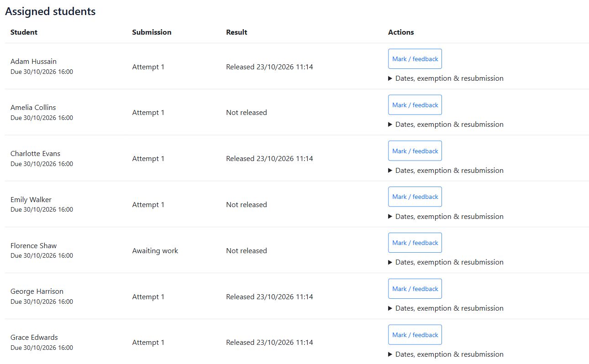This screenshot has width=589, height=364.
Task: Click Charlotte Evans' Attempt 1 submission
Action: point(148,159)
